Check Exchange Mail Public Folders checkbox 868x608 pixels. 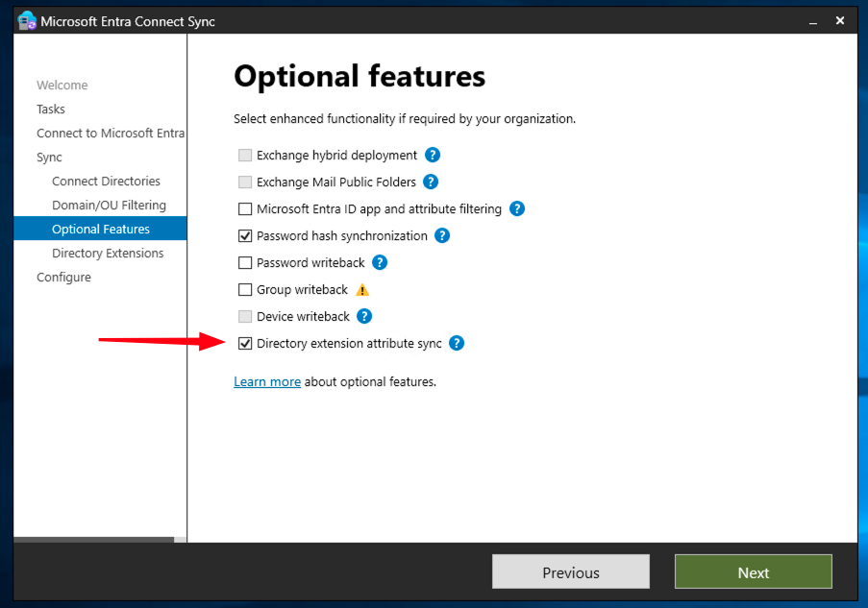tap(245, 182)
